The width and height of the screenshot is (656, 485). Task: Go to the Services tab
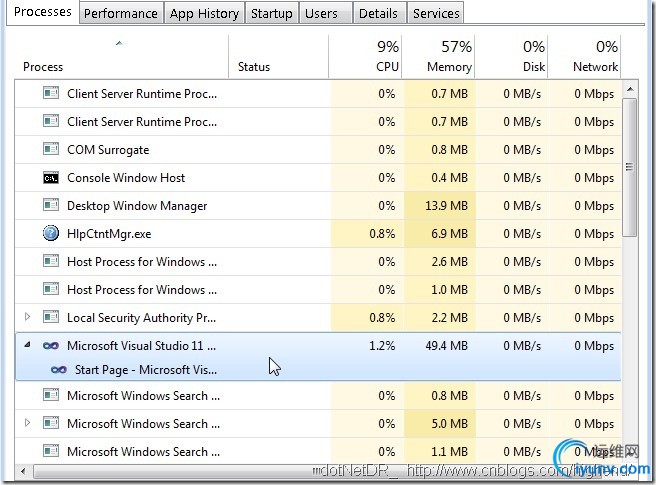point(436,13)
